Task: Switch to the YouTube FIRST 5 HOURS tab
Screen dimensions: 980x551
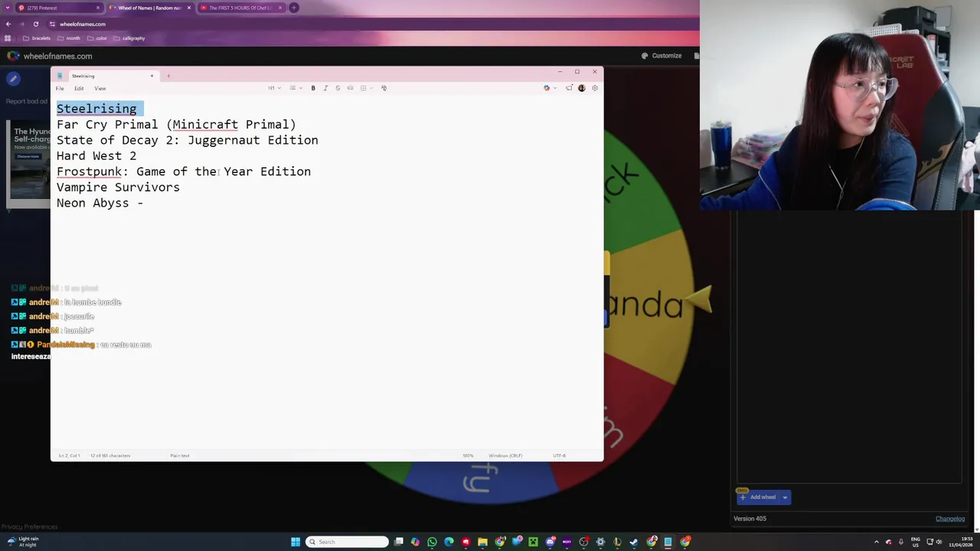Action: pyautogui.click(x=242, y=8)
